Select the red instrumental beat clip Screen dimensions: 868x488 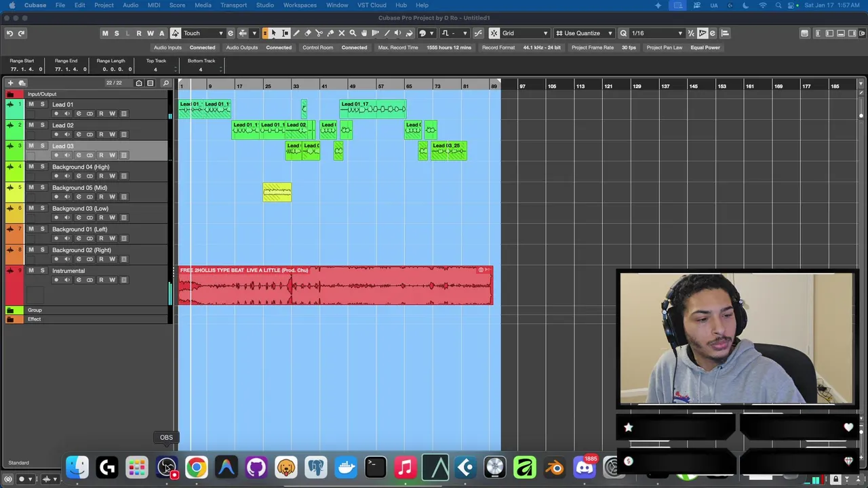point(335,285)
